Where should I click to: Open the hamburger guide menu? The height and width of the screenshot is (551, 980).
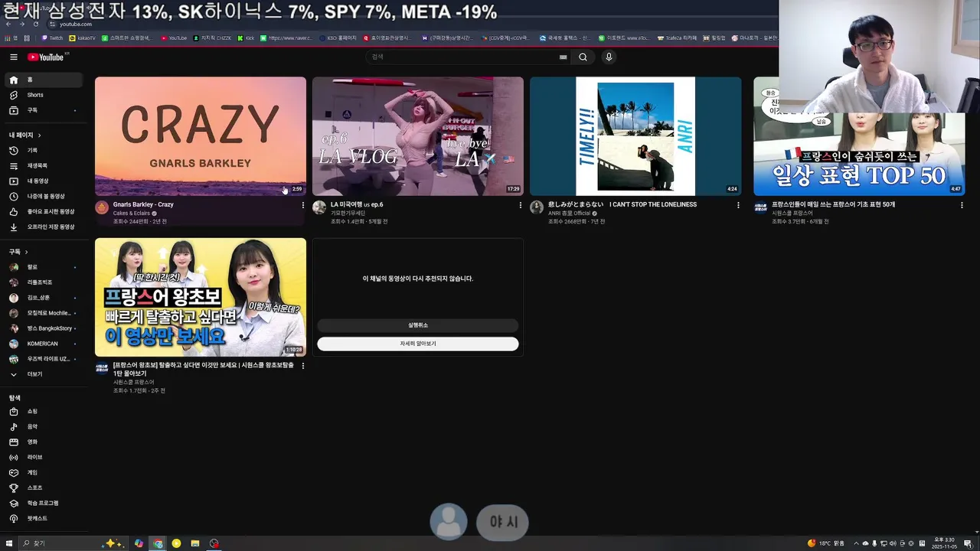point(13,57)
